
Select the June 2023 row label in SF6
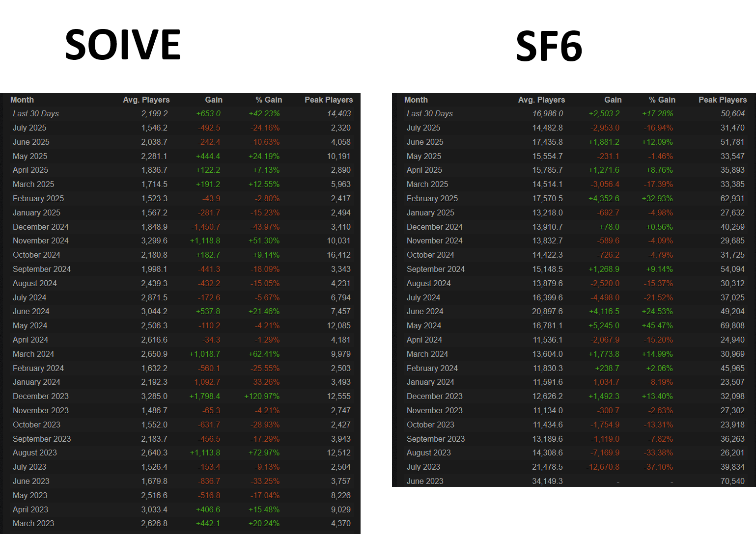coord(425,481)
